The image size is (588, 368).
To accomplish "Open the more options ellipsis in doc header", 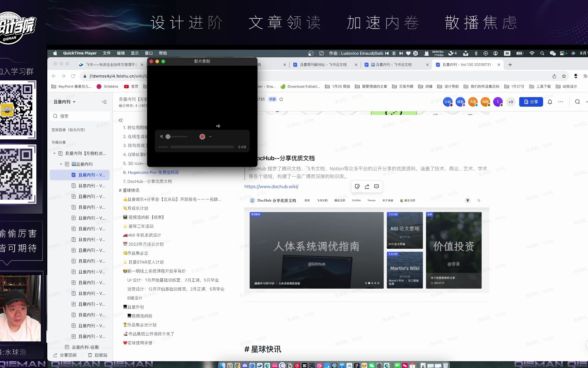I will click(x=560, y=102).
